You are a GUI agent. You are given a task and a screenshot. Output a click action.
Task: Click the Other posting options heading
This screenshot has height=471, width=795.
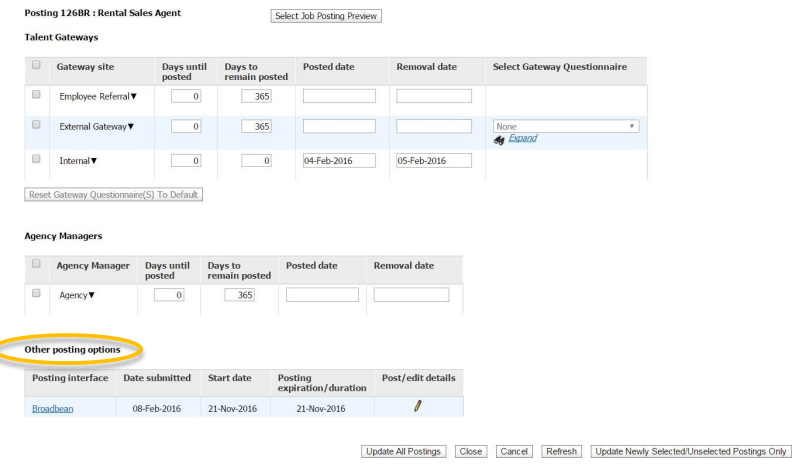click(x=73, y=350)
